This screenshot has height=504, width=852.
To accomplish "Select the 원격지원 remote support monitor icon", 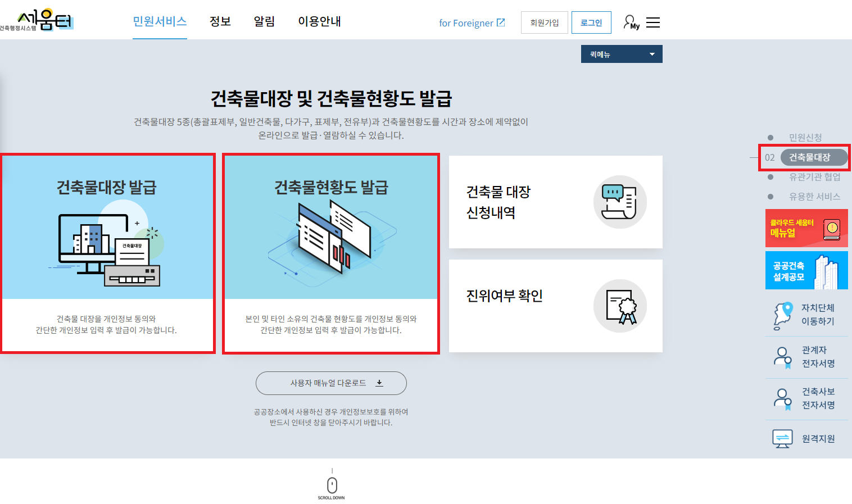I will click(783, 438).
